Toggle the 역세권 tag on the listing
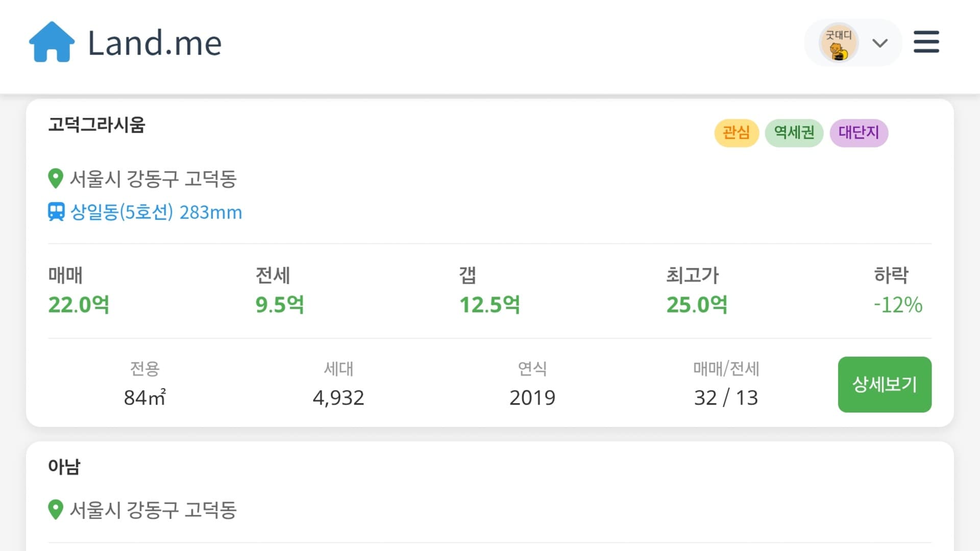This screenshot has width=980, height=551. (794, 133)
